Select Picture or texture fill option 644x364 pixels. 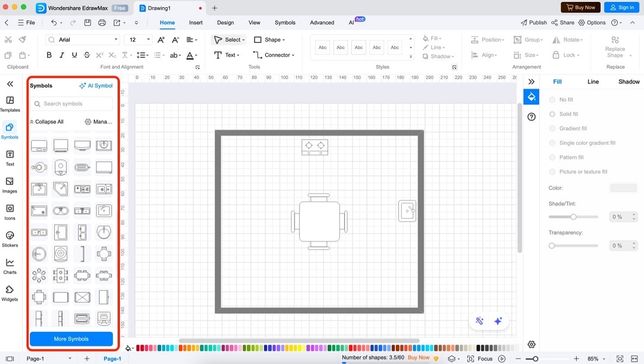pyautogui.click(x=552, y=172)
